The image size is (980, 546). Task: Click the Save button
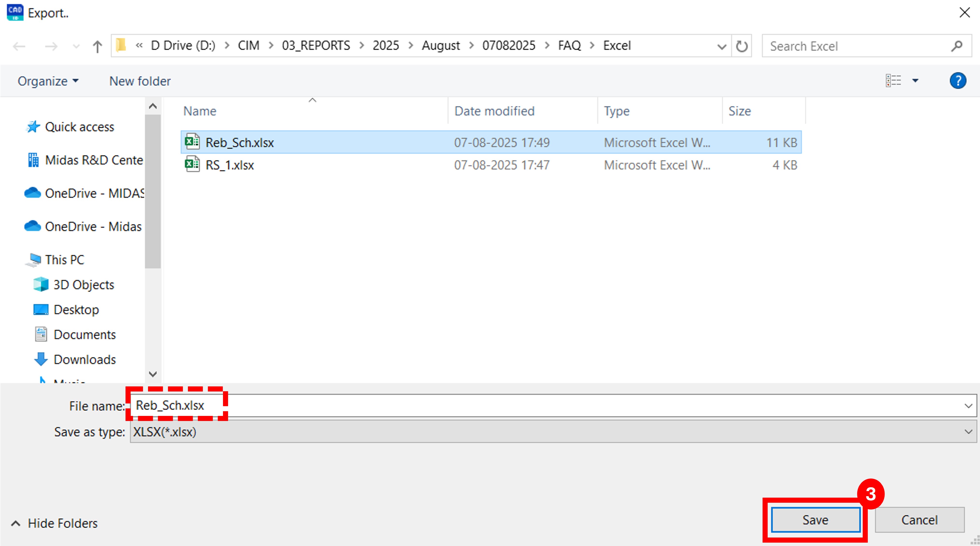click(x=815, y=520)
